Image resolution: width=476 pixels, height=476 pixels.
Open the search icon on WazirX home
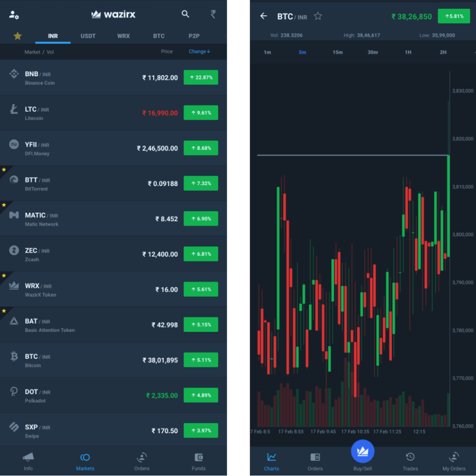pos(185,14)
